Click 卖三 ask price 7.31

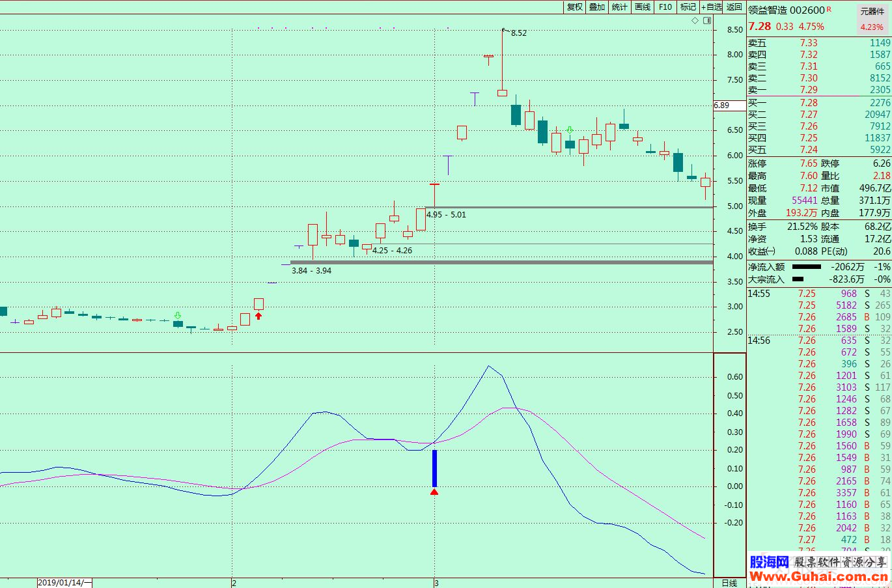pyautogui.click(x=809, y=66)
